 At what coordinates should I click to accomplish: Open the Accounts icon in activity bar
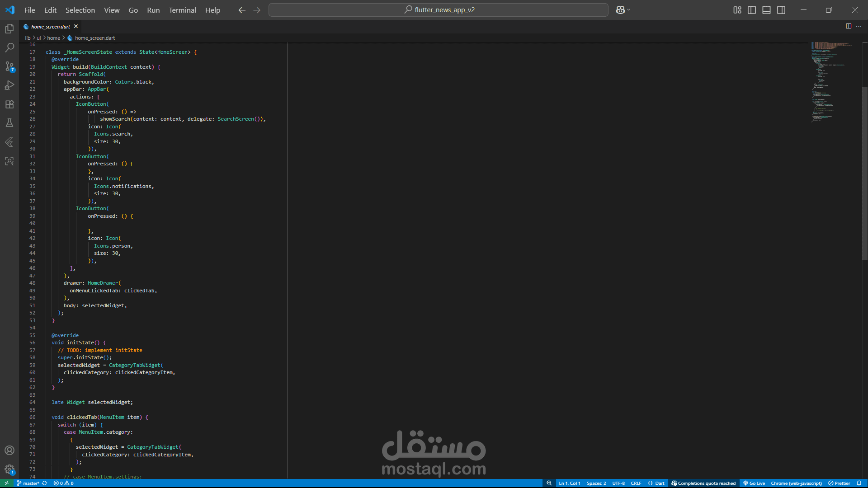point(9,450)
